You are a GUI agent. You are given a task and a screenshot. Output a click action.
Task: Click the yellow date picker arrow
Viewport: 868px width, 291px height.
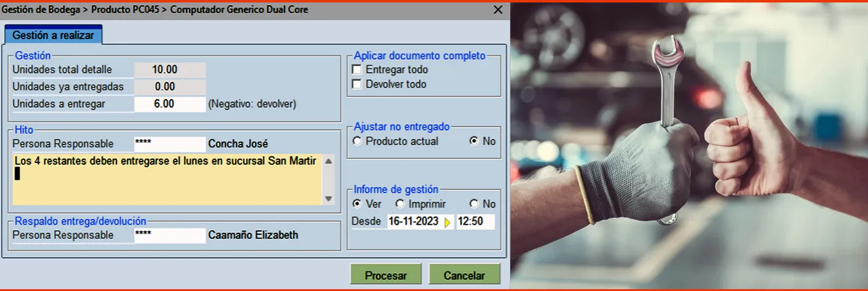click(448, 222)
